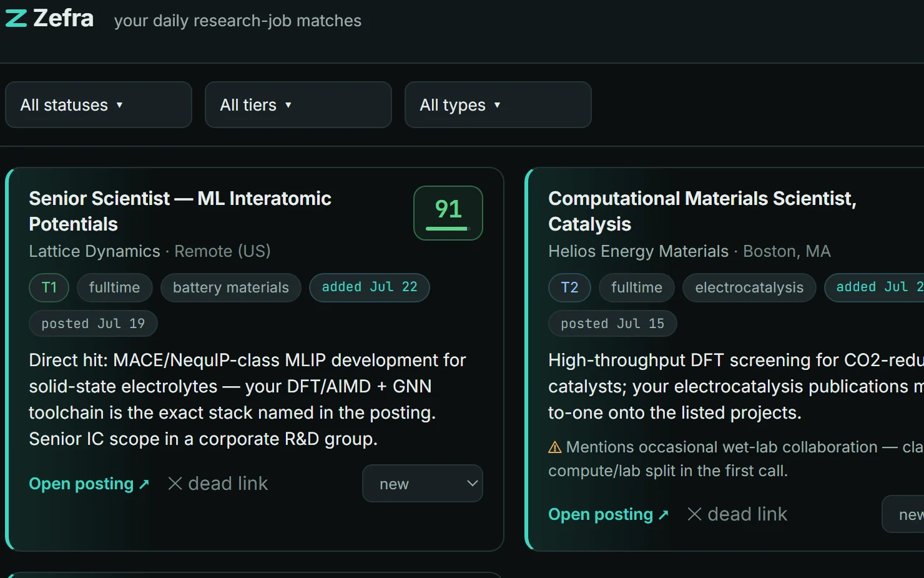Click the X icon beside dead link on Helios card
Viewport: 924px width, 578px height.
click(x=695, y=514)
